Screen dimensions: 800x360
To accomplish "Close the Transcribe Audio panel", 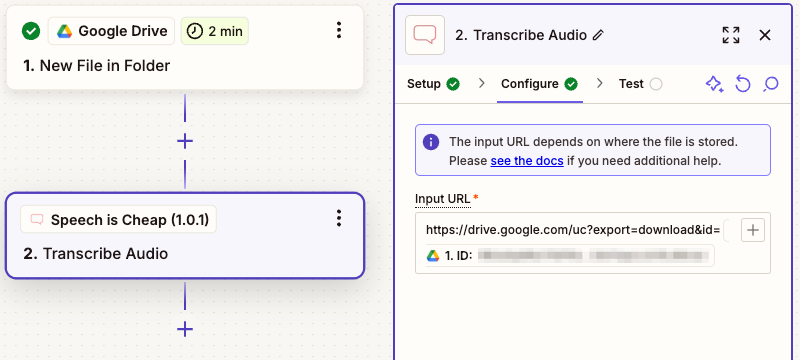I will pos(765,35).
